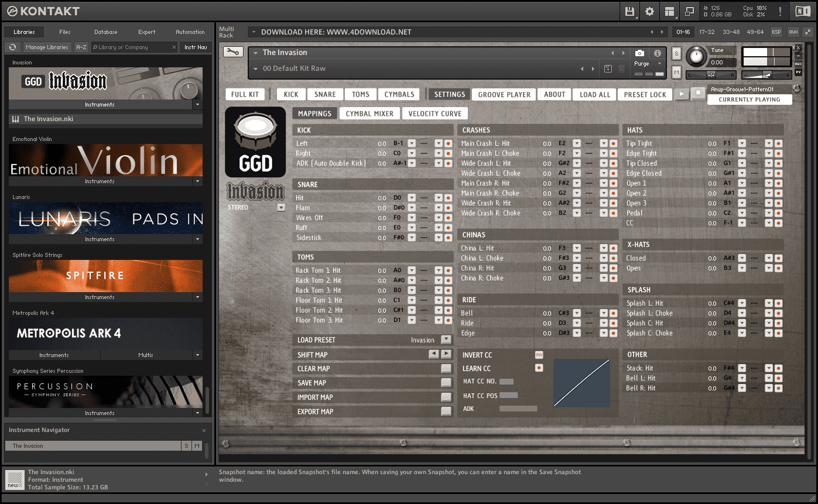
Task: Solo The Invasion in Instrument Navigator
Action: tap(187, 446)
